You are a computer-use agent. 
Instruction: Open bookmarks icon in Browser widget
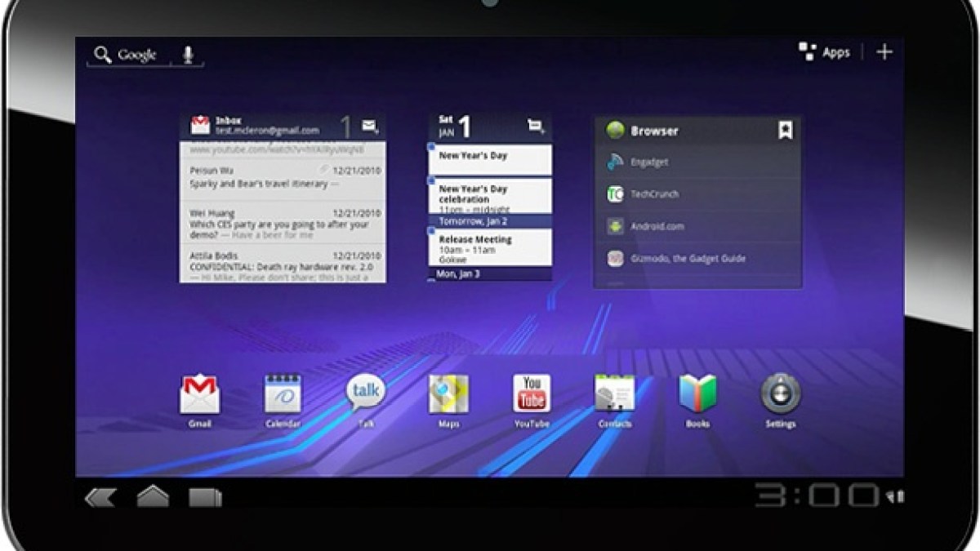click(785, 130)
